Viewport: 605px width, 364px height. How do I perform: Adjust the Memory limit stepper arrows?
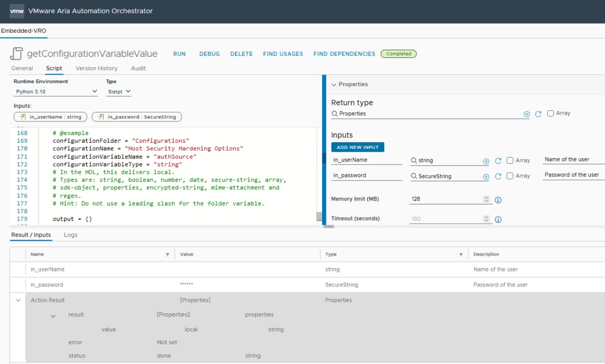point(486,199)
